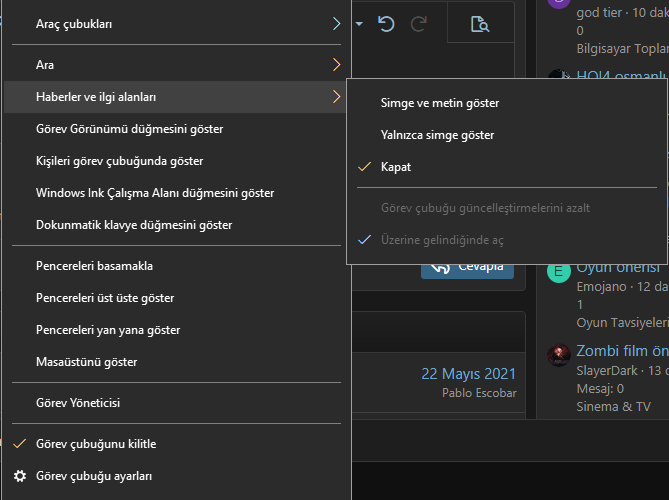Toggle Dokunmatik klavye düğmesini göster
The width and height of the screenshot is (669, 500).
coord(177,225)
